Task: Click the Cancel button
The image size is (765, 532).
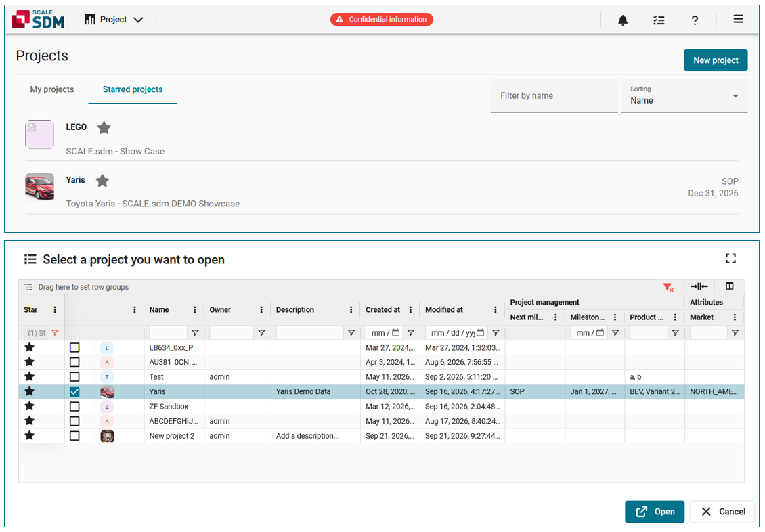Action: 722,512
